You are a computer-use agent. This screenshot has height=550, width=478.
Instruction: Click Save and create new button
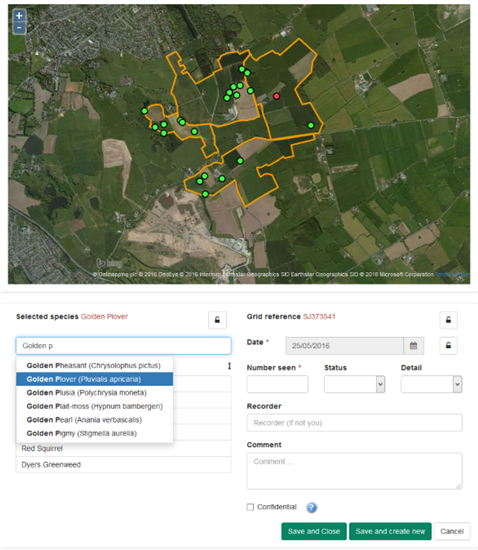[390, 531]
